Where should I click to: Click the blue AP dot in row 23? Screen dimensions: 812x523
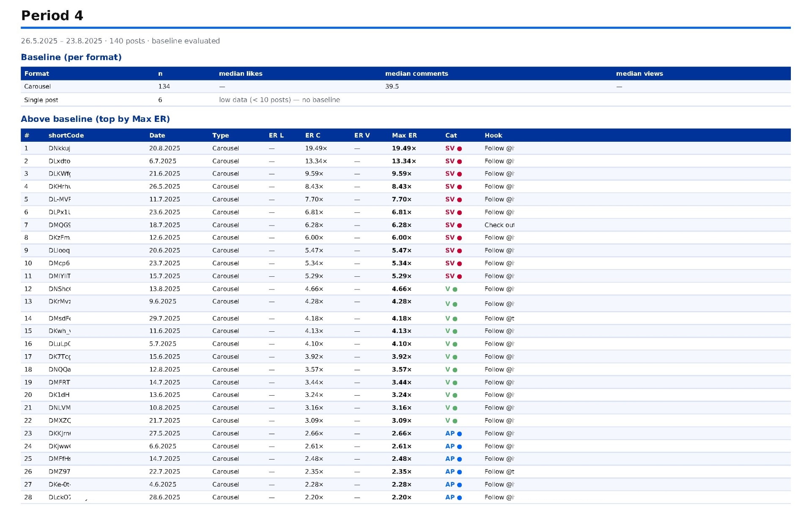[459, 434]
